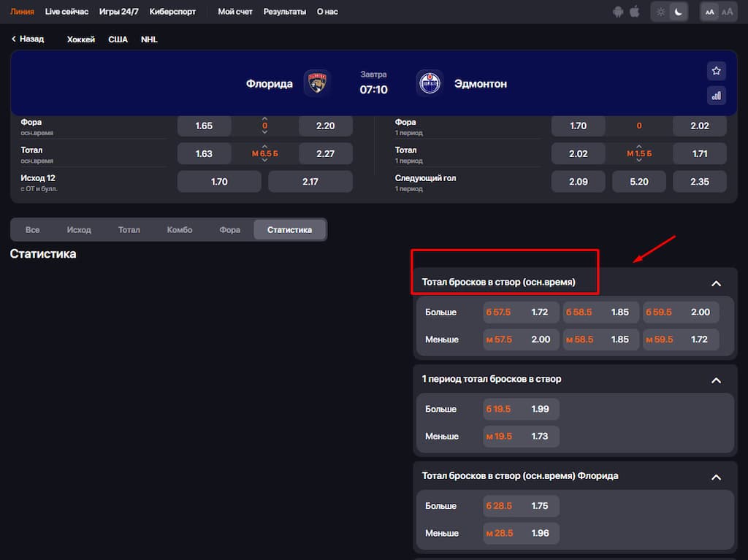Switch to the Комбо tab
748x560 pixels.
[180, 230]
